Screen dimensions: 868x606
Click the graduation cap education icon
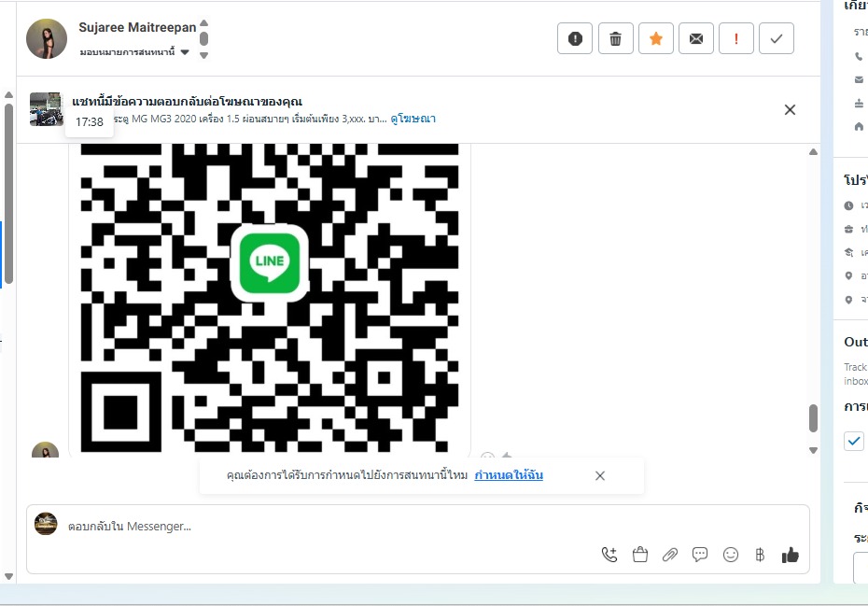[x=848, y=253]
